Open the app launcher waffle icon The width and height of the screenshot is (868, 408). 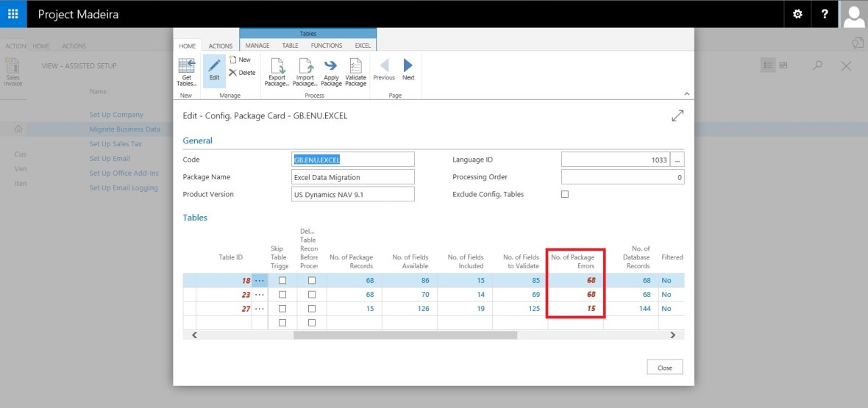coord(13,14)
